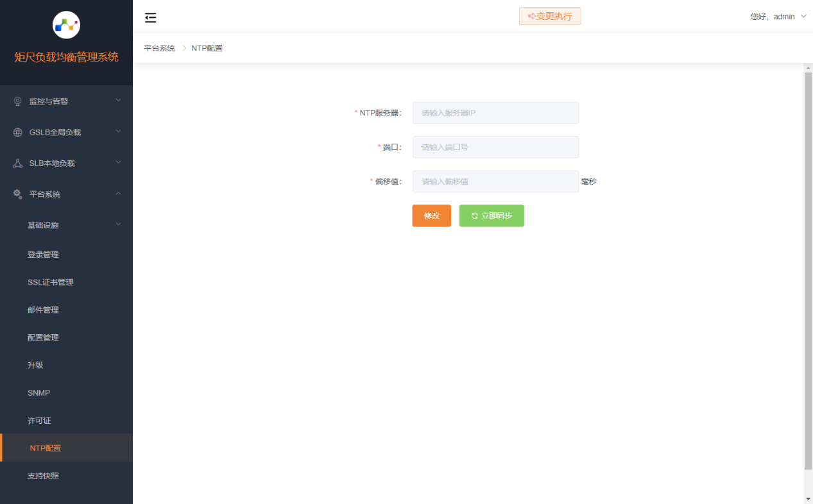The image size is (813, 504).
Task: Click the system logo in sidebar header
Action: (x=66, y=25)
